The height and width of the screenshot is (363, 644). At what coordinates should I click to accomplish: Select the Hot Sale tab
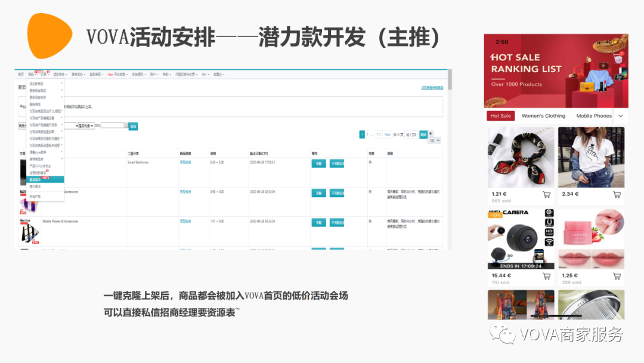pos(500,116)
